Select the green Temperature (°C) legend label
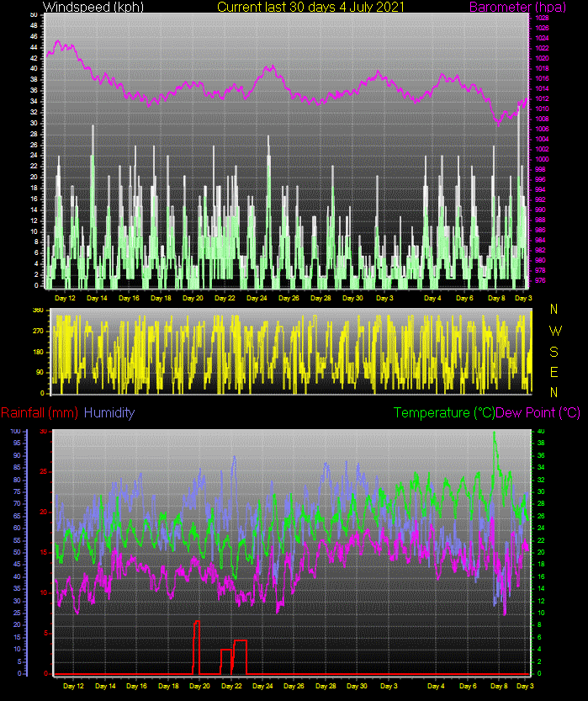This screenshot has width=588, height=701. click(444, 412)
